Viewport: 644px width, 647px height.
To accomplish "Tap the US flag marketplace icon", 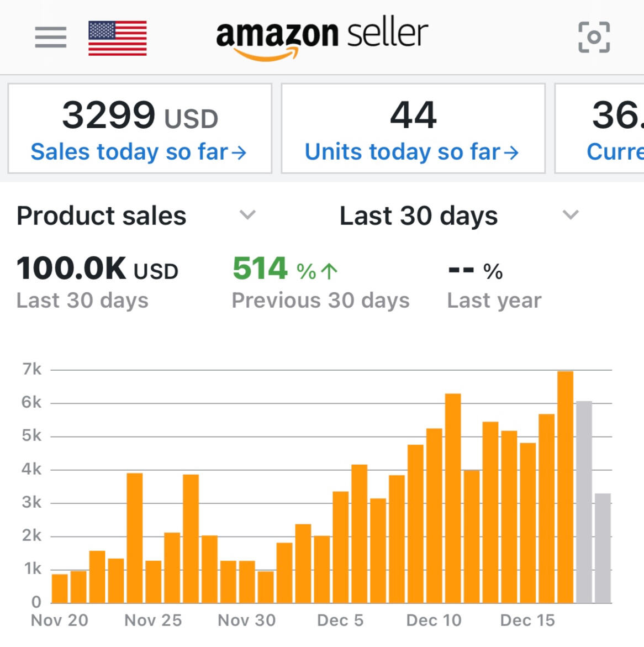I will (118, 38).
